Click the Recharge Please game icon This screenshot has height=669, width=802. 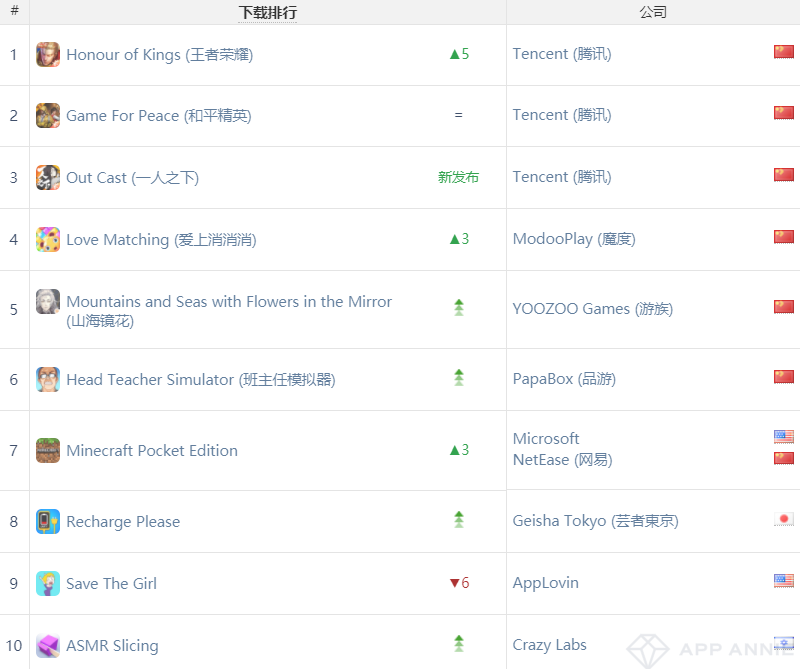click(48, 522)
